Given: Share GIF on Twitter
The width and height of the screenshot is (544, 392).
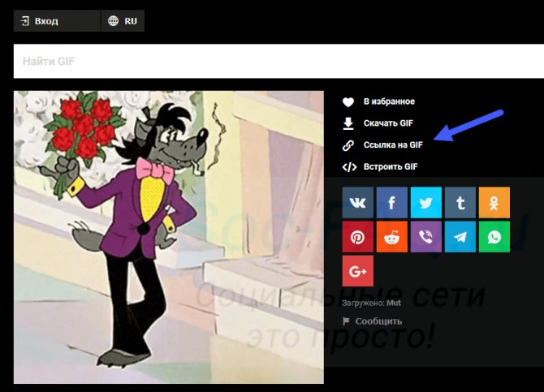Looking at the screenshot, I should 426,203.
